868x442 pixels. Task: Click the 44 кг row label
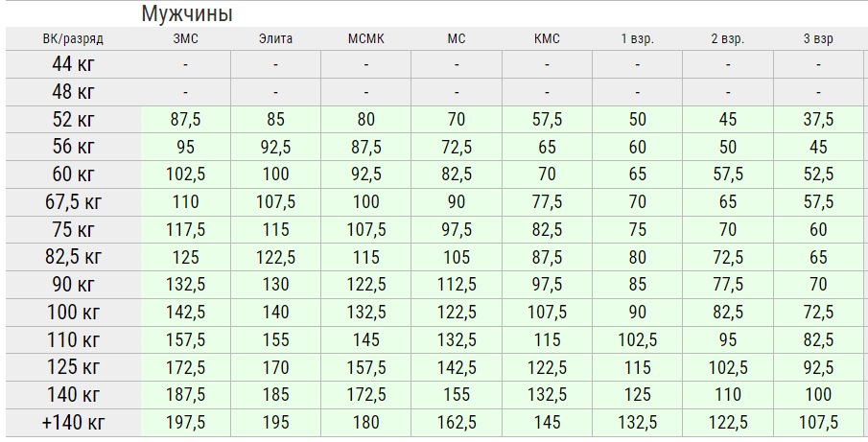coord(73,64)
